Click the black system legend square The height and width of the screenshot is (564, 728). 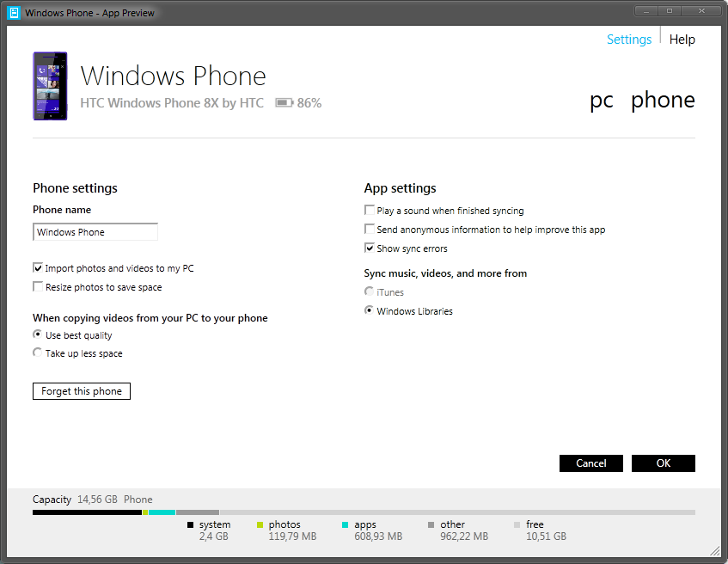[x=190, y=524]
